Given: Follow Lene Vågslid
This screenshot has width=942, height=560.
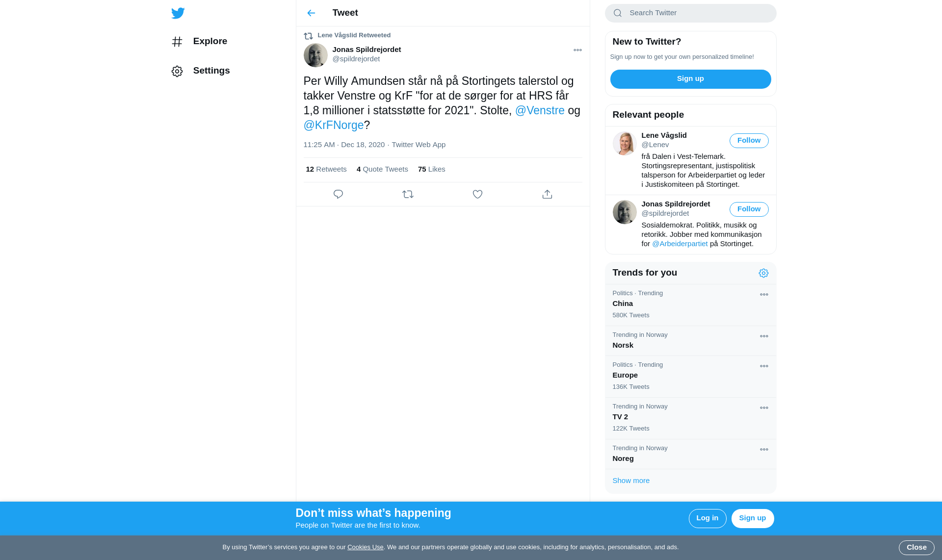Looking at the screenshot, I should click(x=749, y=141).
